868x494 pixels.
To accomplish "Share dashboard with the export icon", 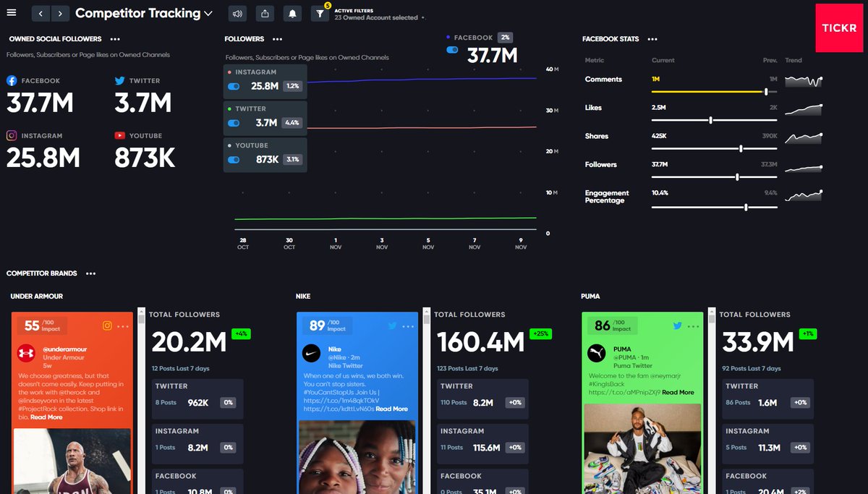I will (265, 13).
